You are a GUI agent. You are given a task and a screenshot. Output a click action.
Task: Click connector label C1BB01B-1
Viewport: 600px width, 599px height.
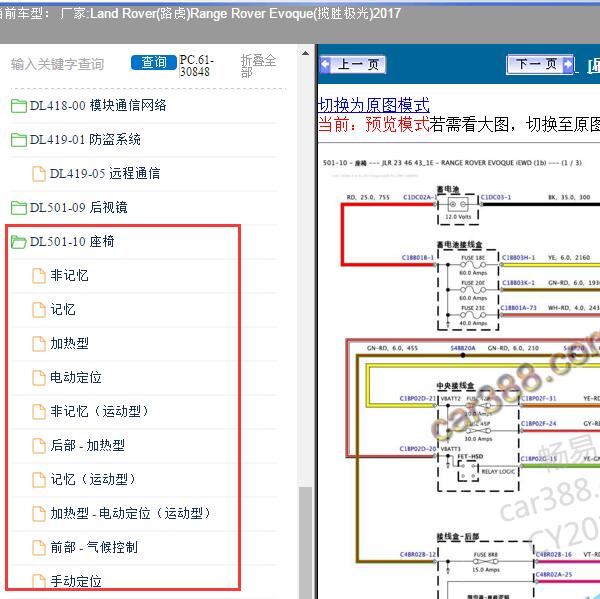[x=417, y=257]
